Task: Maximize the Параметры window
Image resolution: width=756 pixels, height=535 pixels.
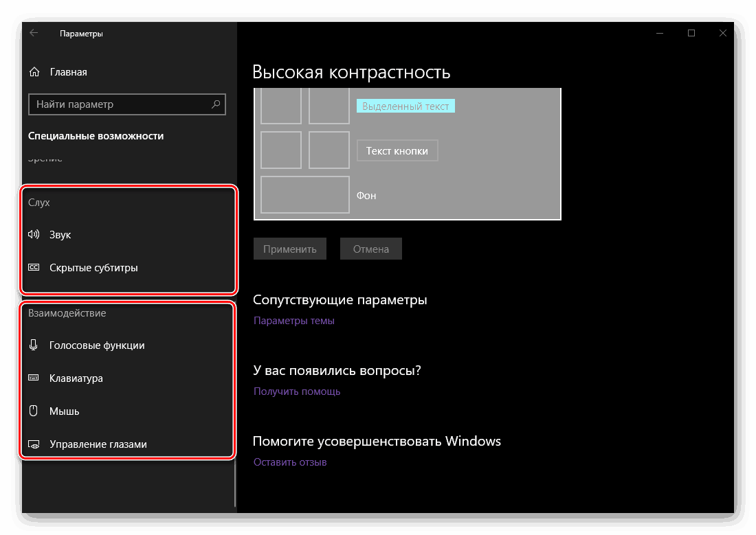Action: [x=691, y=33]
